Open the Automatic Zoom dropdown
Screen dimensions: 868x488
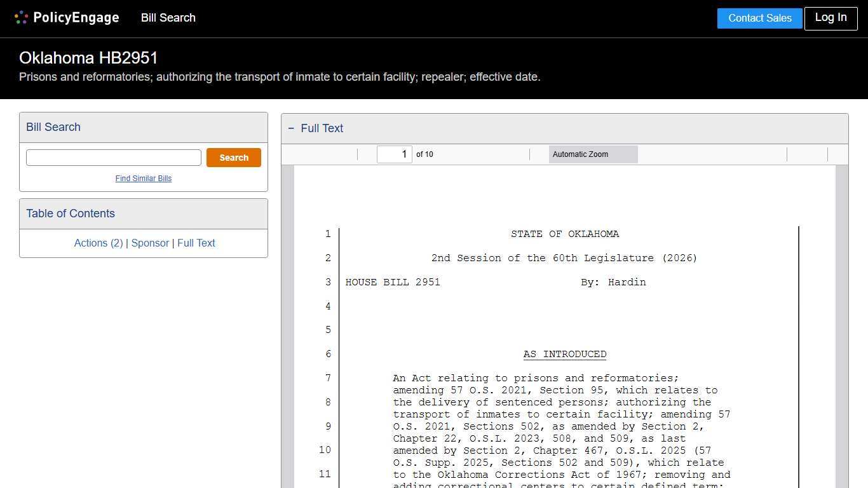592,154
